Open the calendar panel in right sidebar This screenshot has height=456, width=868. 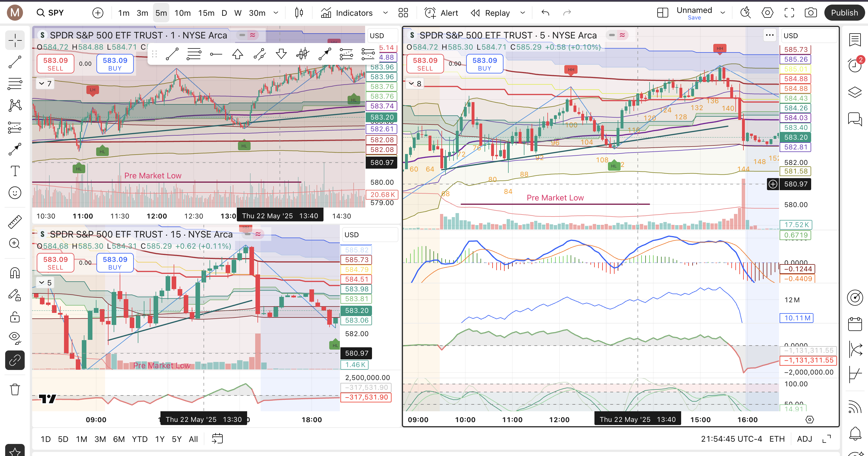855,324
